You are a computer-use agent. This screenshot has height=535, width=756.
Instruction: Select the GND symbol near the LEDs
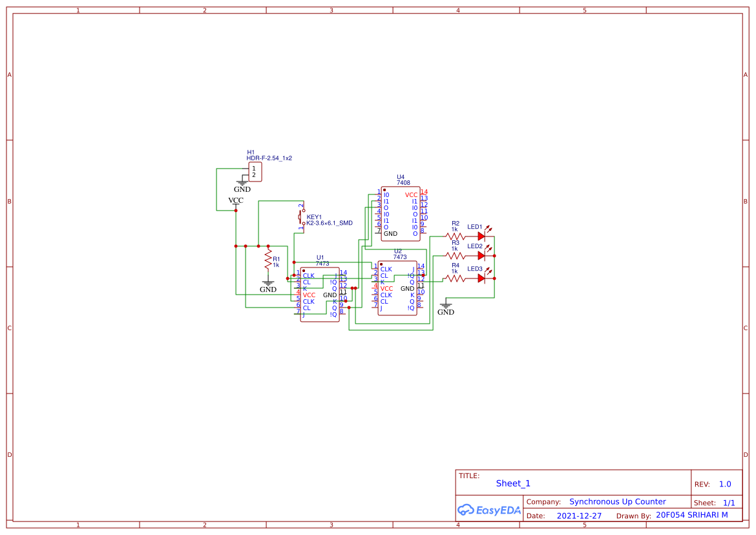(x=446, y=306)
